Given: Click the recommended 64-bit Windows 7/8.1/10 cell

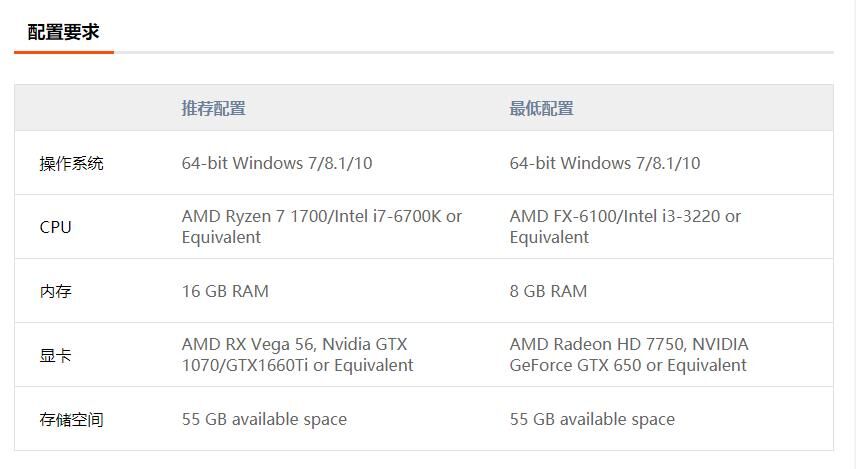Looking at the screenshot, I should 277,163.
